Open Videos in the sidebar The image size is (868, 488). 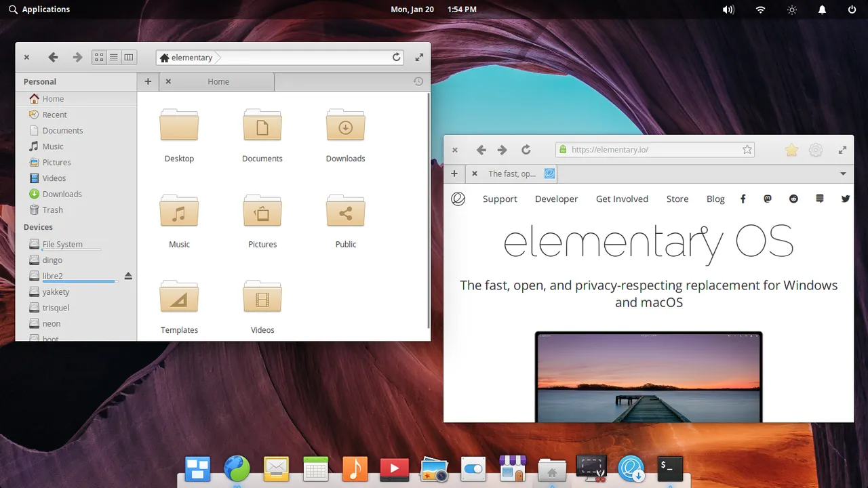click(76, 178)
